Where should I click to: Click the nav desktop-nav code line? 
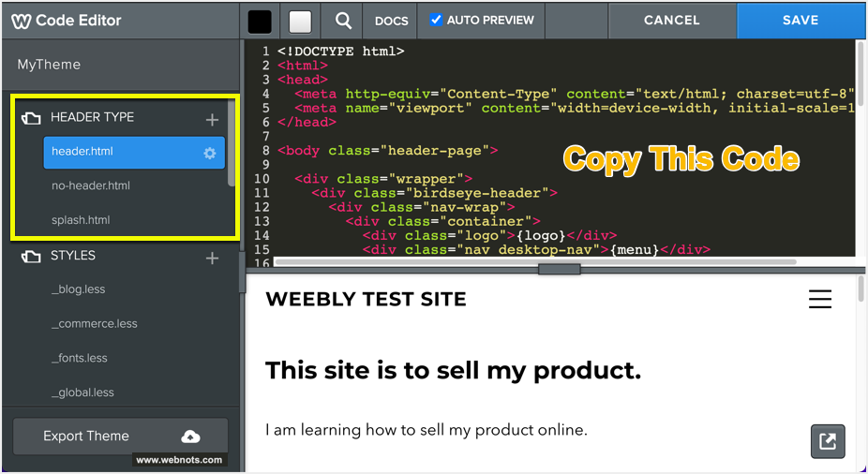tap(536, 249)
